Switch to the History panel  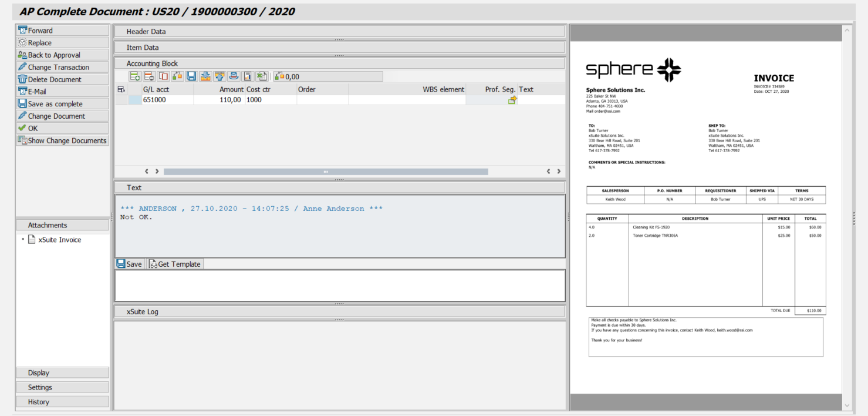(x=61, y=401)
